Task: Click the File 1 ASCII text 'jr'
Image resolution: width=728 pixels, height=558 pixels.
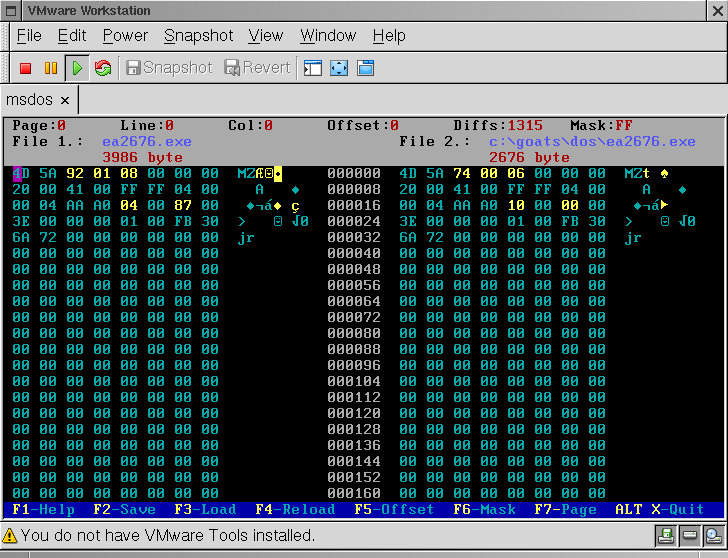Action: [x=246, y=238]
